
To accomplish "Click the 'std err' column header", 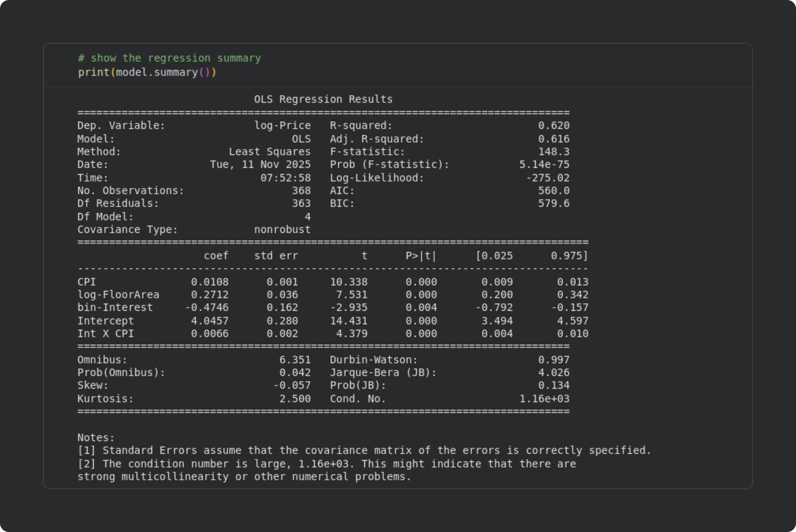I will point(276,256).
